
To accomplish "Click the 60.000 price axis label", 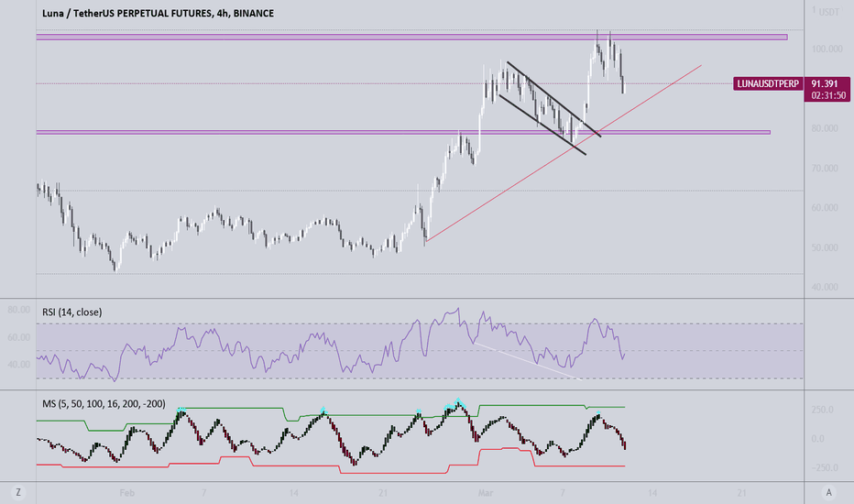I will (825, 208).
